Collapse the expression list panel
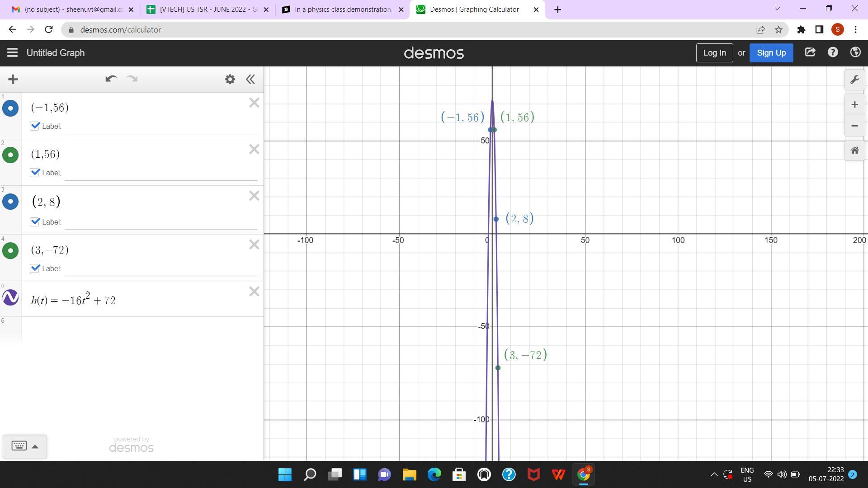Viewport: 868px width, 488px height. pyautogui.click(x=250, y=80)
